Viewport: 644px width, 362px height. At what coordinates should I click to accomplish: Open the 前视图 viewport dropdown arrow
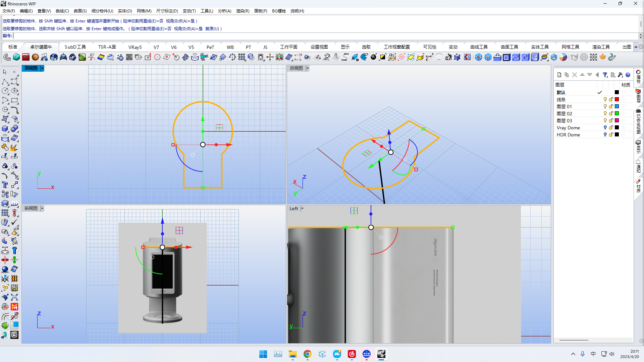(x=42, y=208)
